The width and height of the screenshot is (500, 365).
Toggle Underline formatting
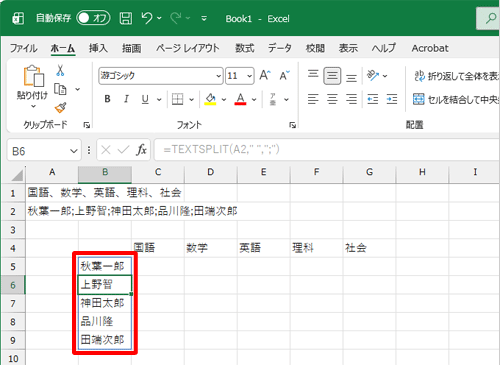(x=145, y=99)
